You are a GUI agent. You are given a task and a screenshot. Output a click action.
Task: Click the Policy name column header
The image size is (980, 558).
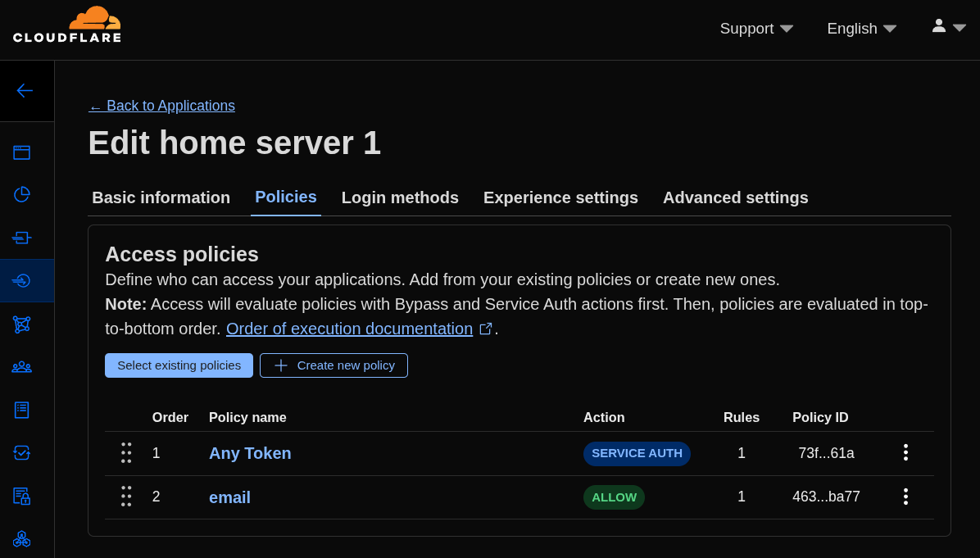(x=247, y=417)
